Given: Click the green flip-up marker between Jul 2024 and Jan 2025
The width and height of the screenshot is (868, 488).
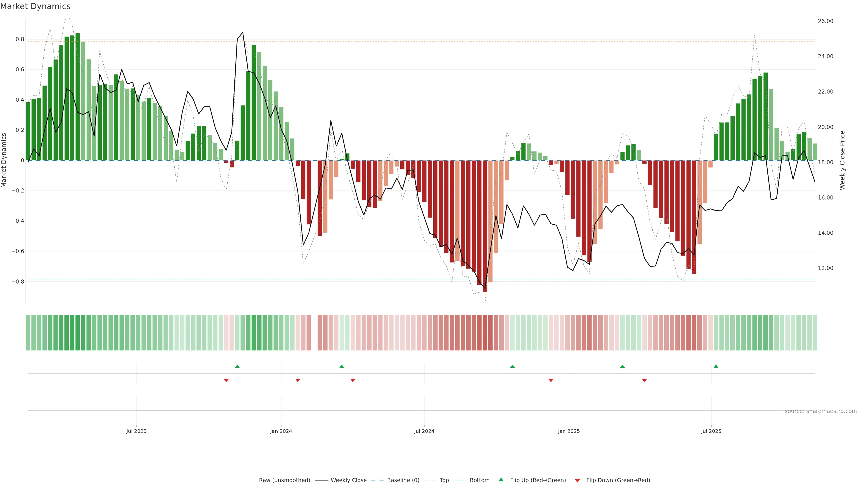Looking at the screenshot, I should pyautogui.click(x=512, y=366).
